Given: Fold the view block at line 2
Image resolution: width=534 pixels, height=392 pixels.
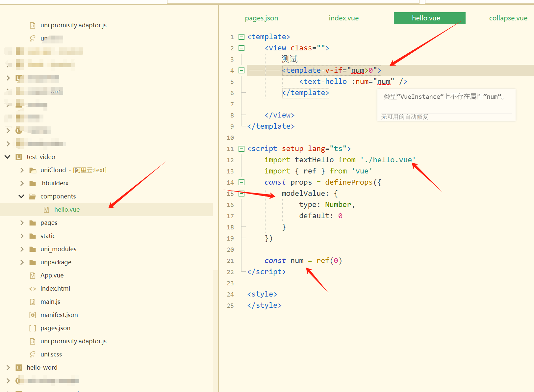Looking at the screenshot, I should pos(242,48).
